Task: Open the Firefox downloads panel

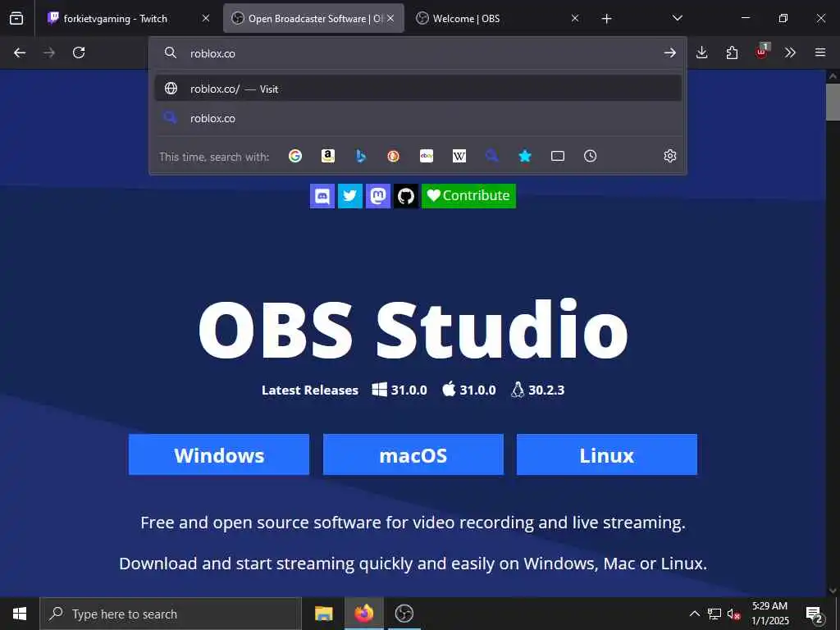Action: (702, 52)
